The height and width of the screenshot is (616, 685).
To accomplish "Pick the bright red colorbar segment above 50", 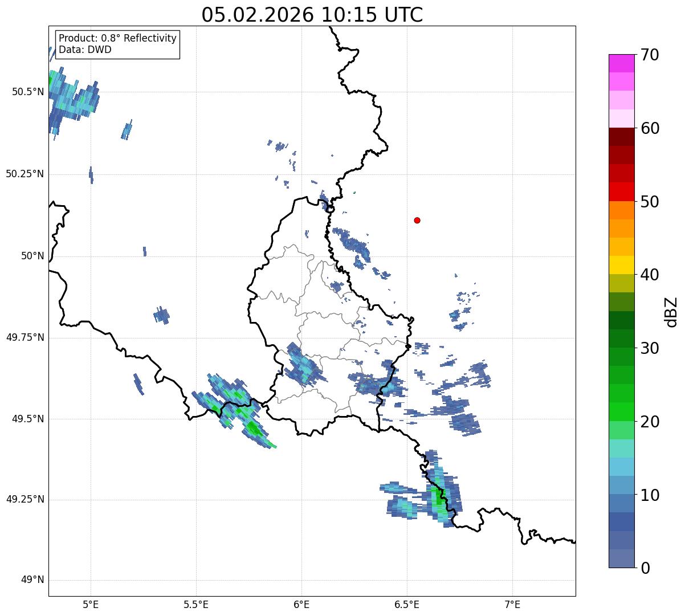I will (621, 192).
